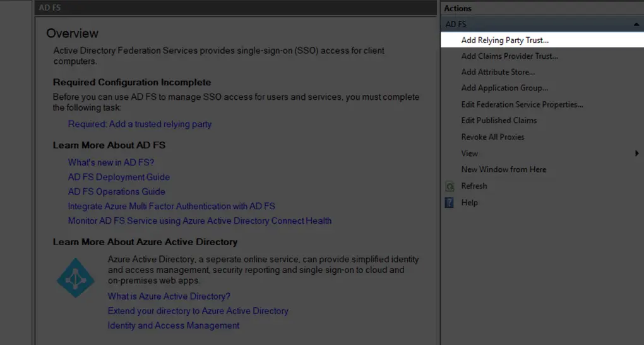
Task: Follow the AD FS Operations Guide link
Action: (x=116, y=191)
